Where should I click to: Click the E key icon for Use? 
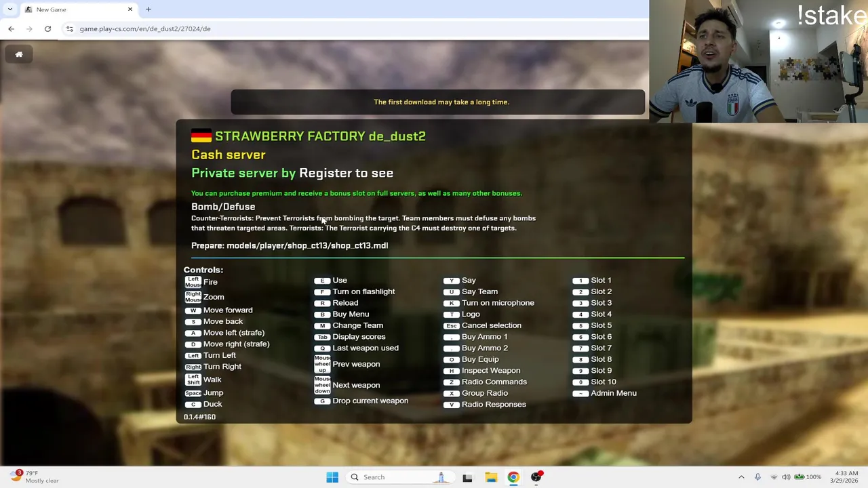tap(322, 281)
